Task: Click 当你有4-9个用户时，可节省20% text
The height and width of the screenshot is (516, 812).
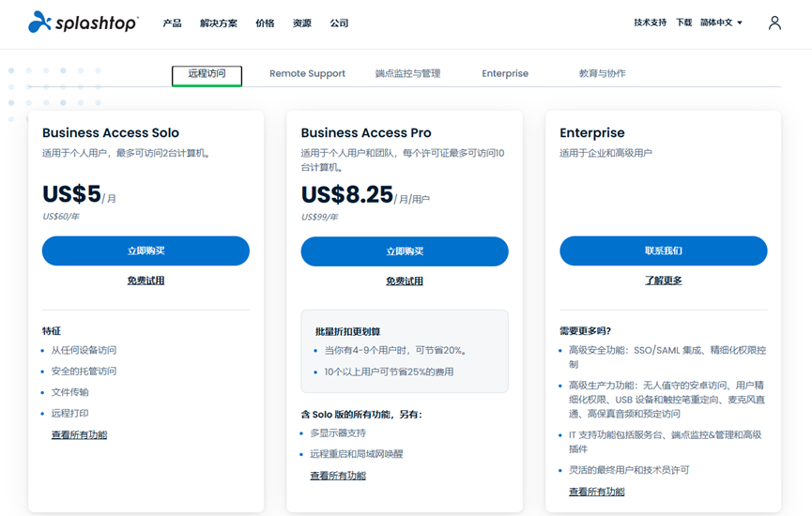Action: tap(395, 350)
